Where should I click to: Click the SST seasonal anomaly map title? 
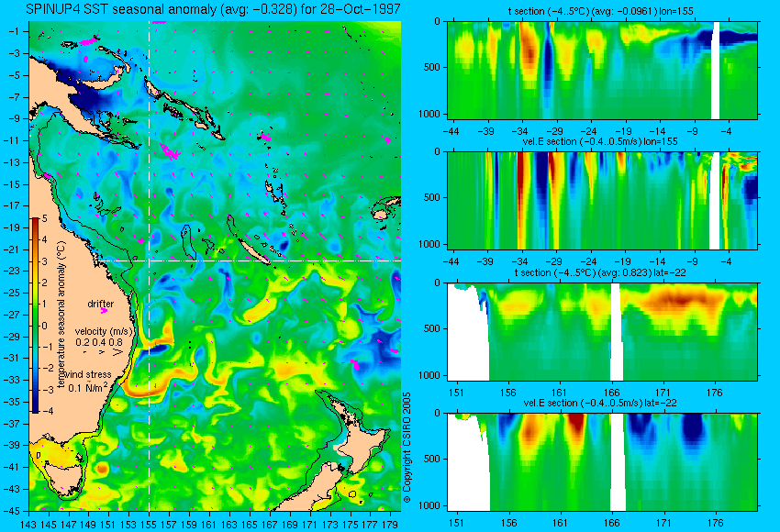tap(214, 9)
